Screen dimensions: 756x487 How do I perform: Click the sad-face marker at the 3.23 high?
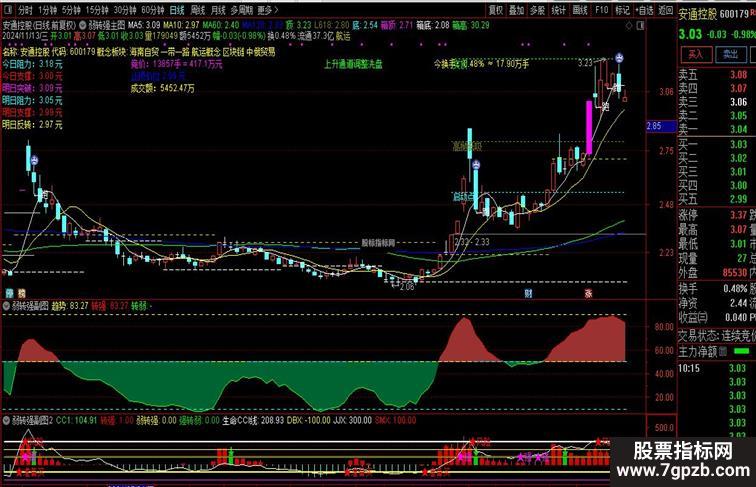pos(619,58)
